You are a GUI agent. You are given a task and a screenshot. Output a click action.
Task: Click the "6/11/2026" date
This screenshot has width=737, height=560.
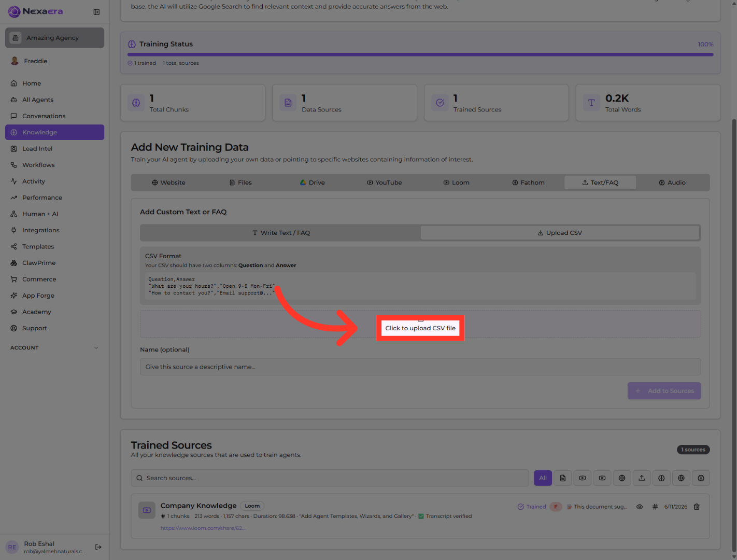tap(676, 507)
